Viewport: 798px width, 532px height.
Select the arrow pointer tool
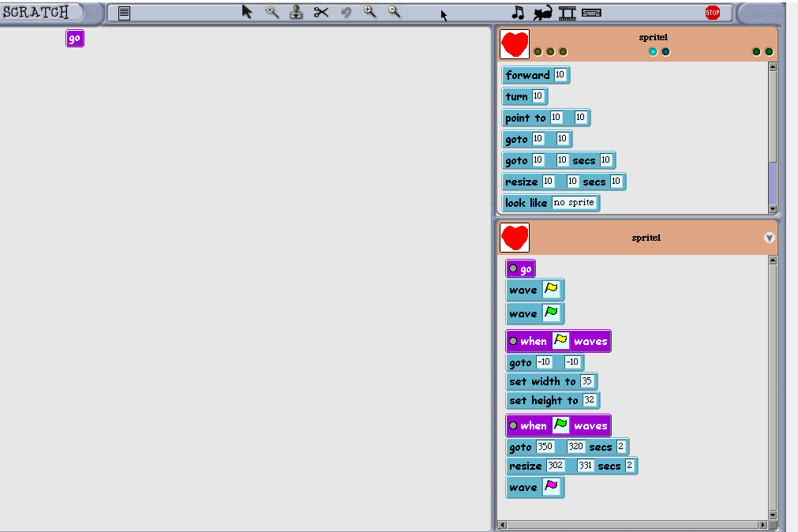click(x=247, y=13)
